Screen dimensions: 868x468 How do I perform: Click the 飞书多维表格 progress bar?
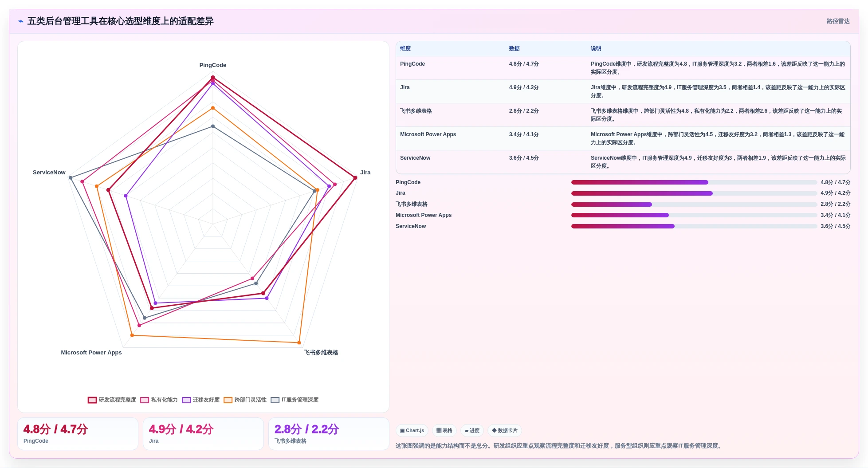[694, 205]
